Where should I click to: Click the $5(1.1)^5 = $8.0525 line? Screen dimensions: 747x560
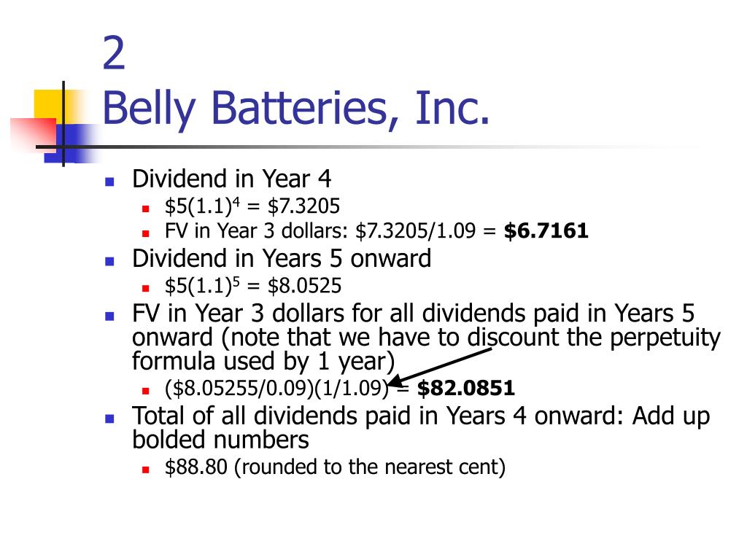click(x=253, y=286)
